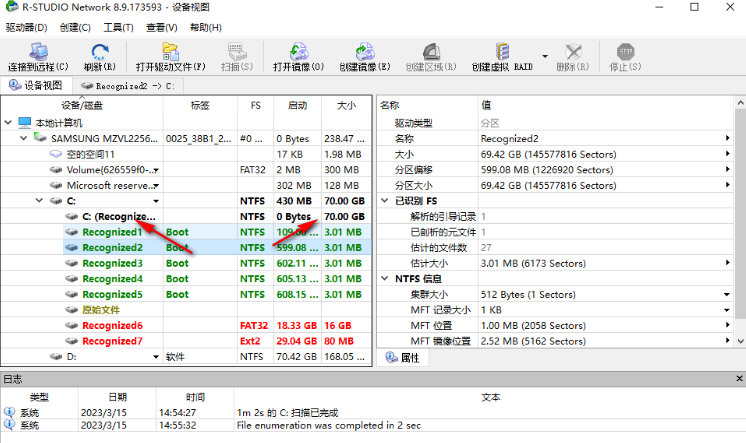Open the Help (帮助) menu
The width and height of the screenshot is (746, 443).
click(206, 28)
